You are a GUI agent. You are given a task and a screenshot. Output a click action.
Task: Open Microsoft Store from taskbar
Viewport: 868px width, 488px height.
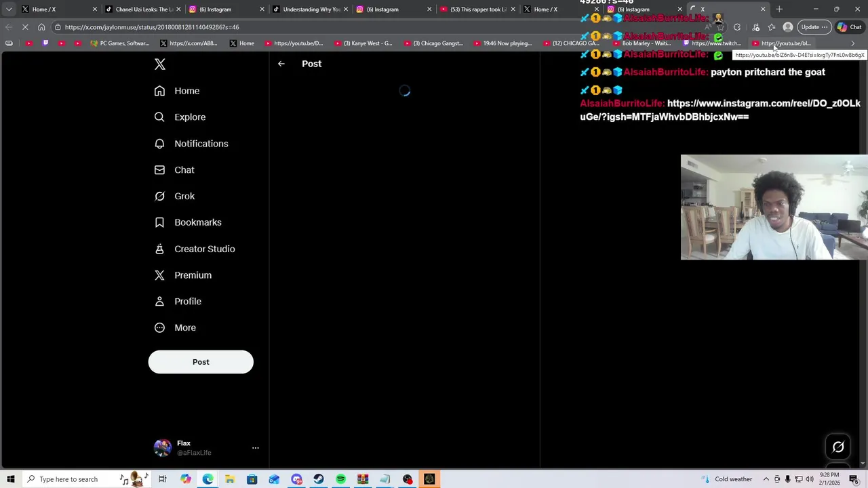click(x=252, y=479)
